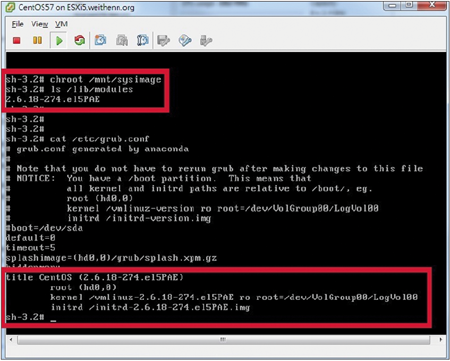Connect CD/DVD device toolbar icon
Screen dimensions: 450x361
click(x=185, y=41)
